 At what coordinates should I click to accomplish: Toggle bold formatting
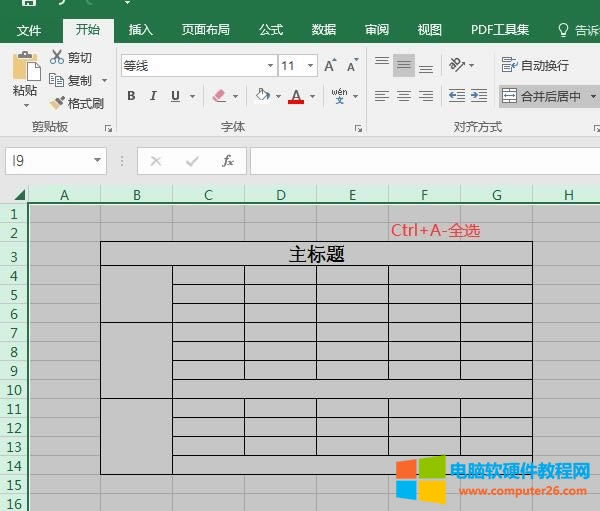[x=131, y=96]
